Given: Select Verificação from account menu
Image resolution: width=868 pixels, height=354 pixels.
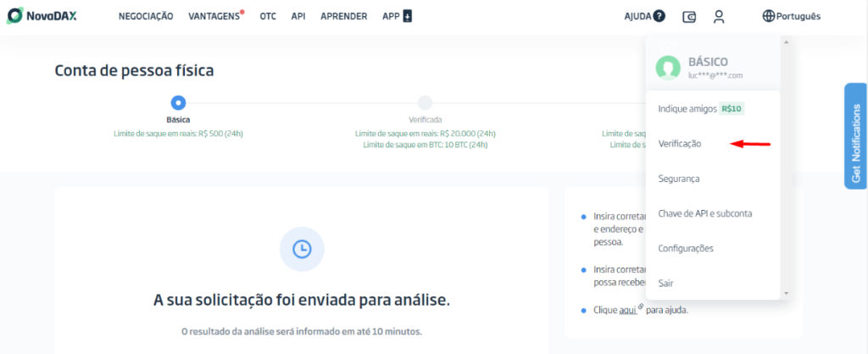Looking at the screenshot, I should coord(680,144).
